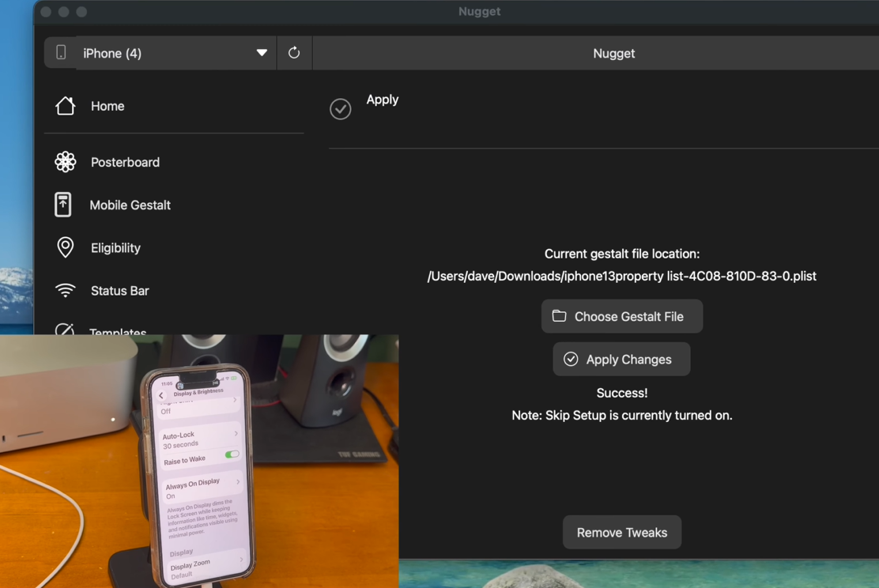Click the house icon for Home

click(x=65, y=105)
